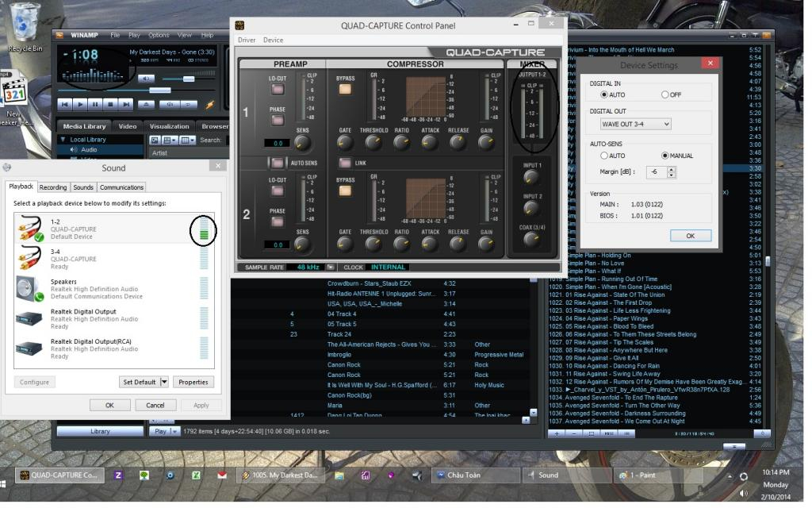
Task: Click OK in Device Settings
Action: (691, 236)
